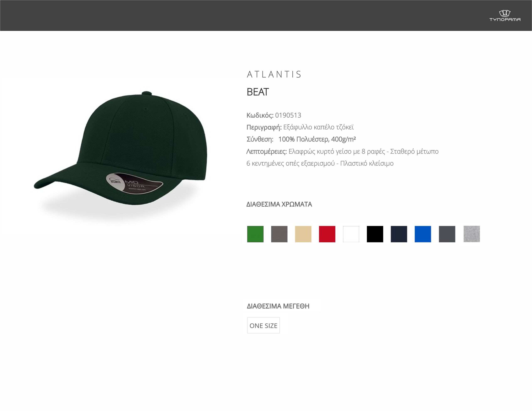The image size is (532, 411).
Task: Pick the black color swatch
Action: coord(375,234)
